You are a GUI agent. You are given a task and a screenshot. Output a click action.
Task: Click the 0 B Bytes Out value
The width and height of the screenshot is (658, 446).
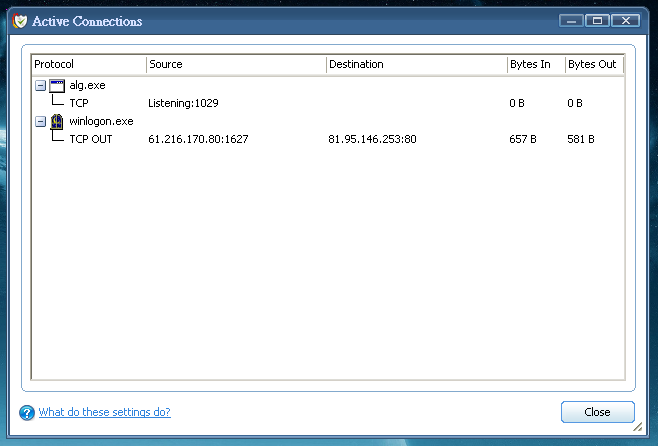tap(575, 103)
